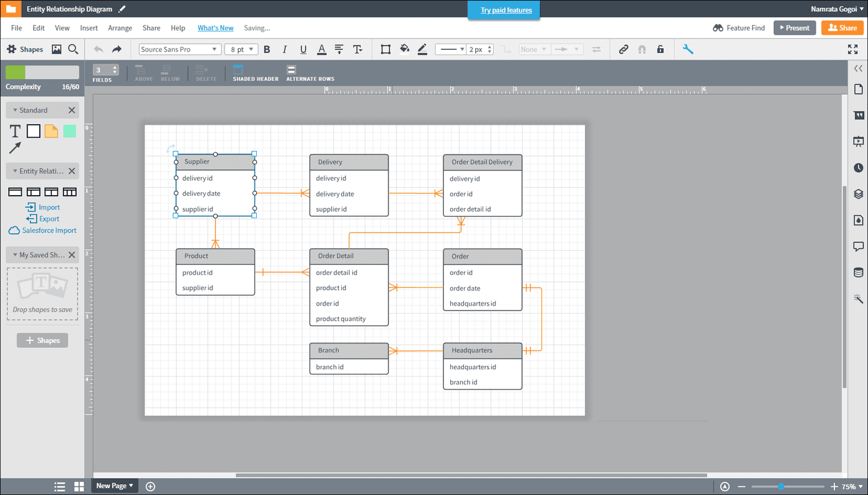Apply bold formatting
This screenshot has height=495, width=868.
pyautogui.click(x=267, y=49)
